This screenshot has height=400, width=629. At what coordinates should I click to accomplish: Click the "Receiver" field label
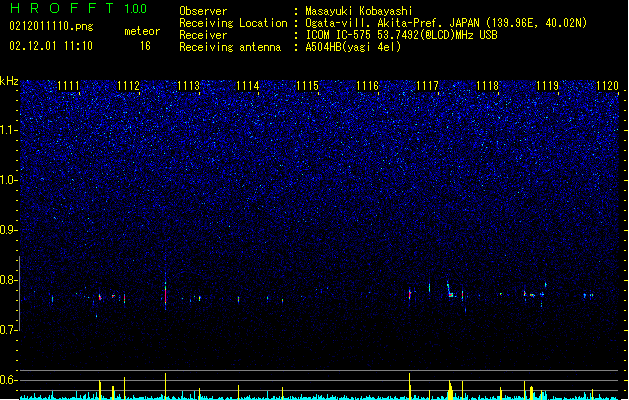point(203,35)
